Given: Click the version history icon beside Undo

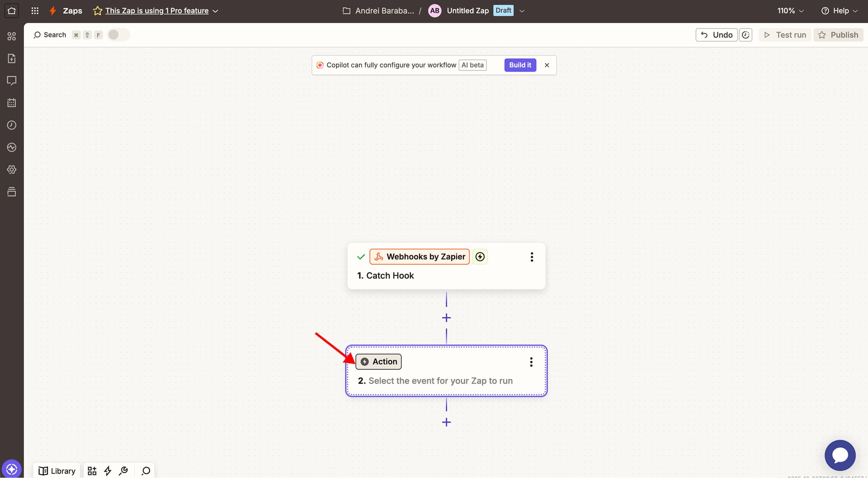Looking at the screenshot, I should point(746,35).
